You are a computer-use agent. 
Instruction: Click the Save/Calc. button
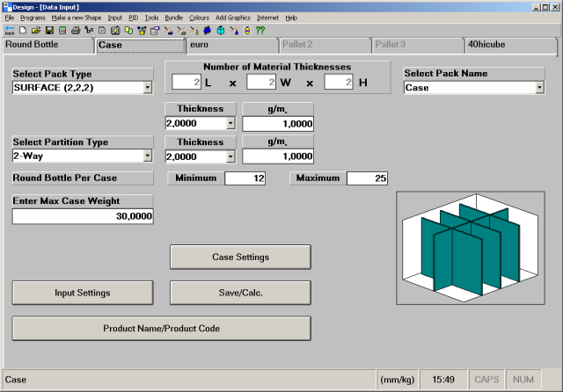(x=240, y=293)
